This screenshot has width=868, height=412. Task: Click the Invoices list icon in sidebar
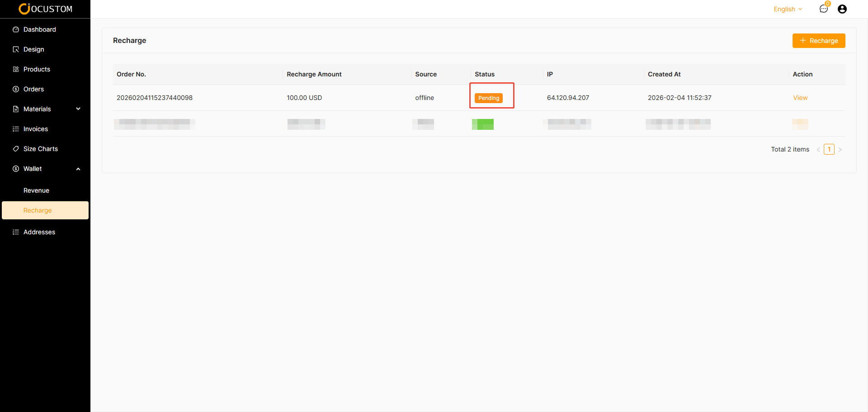pos(16,129)
